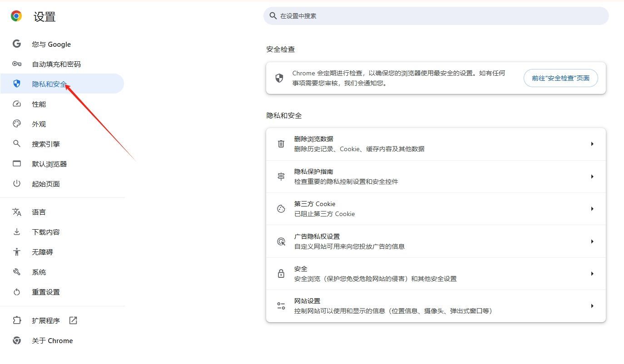Expand 第三方 Cookie with its right arrow
Image resolution: width=624 pixels, height=364 pixels.
point(592,209)
